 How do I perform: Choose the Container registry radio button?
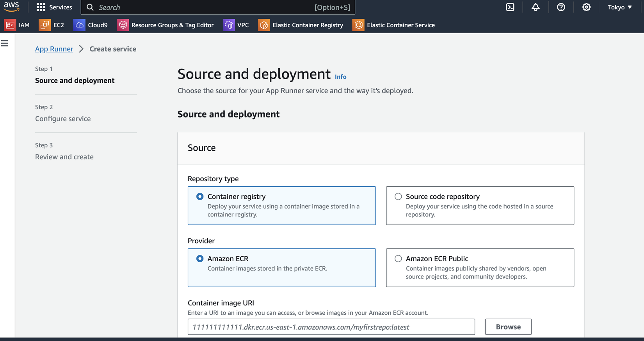tap(200, 196)
